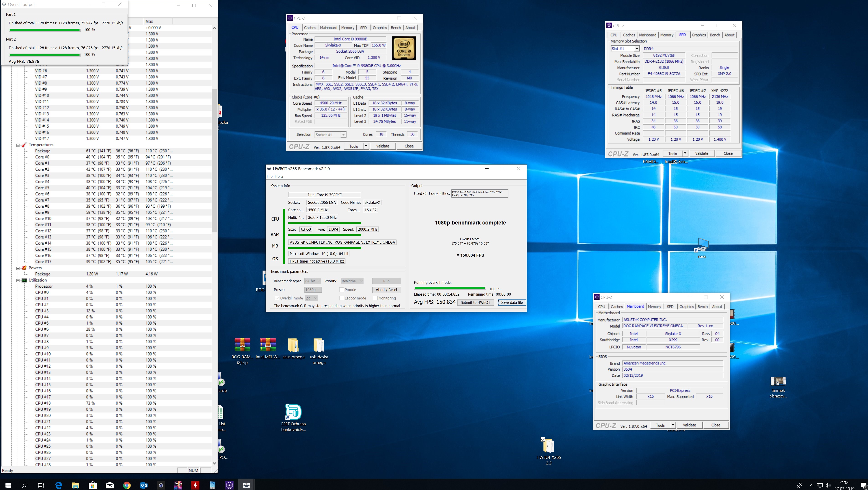This screenshot has width=868, height=490.
Task: Toggle the Pmode checkbox
Action: tap(341, 290)
